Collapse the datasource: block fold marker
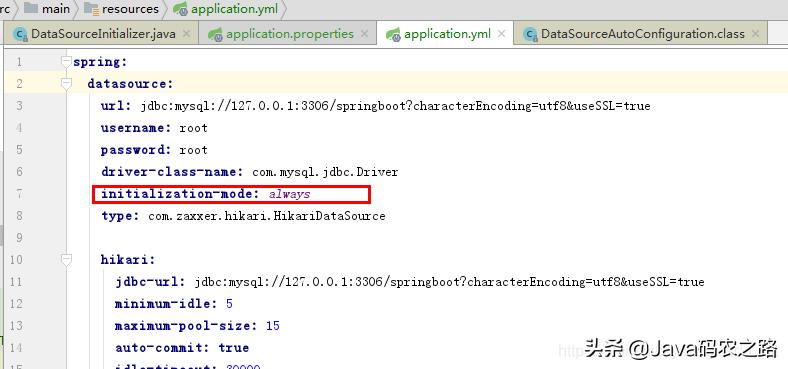The image size is (788, 369). tap(66, 83)
